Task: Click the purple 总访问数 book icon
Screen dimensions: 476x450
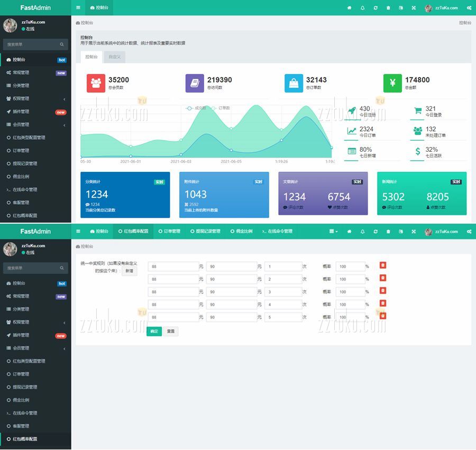Action: point(195,83)
